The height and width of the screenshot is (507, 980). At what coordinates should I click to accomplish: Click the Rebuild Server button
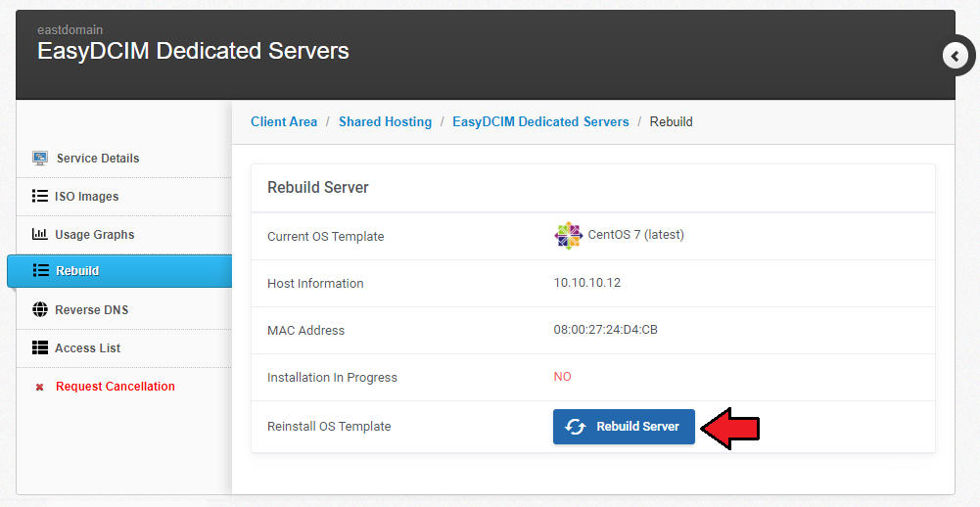[x=624, y=427]
